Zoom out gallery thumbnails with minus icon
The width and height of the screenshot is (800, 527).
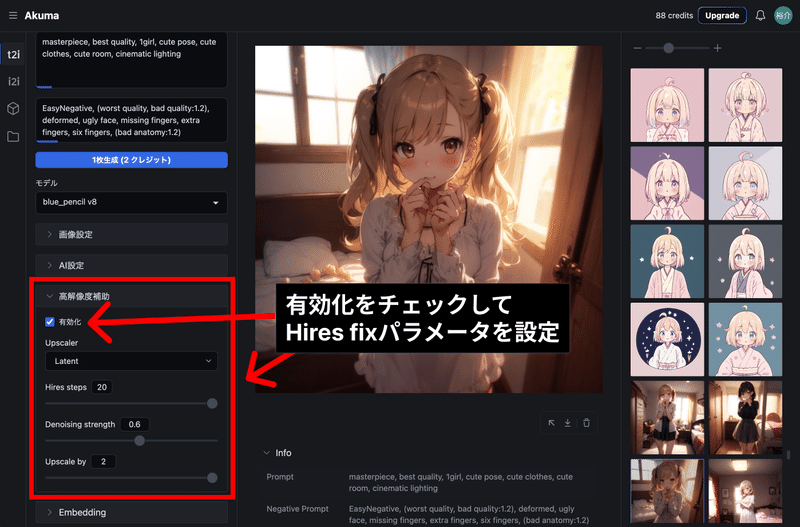[x=637, y=48]
